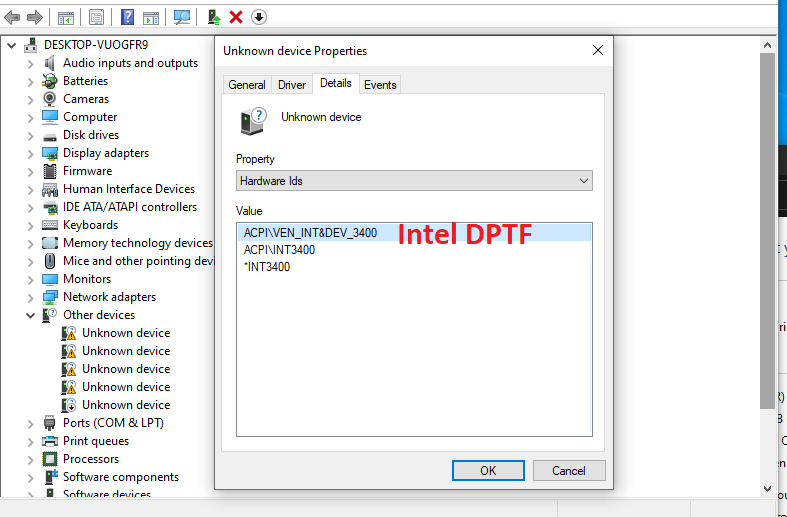Select the Print queues printer icon
The width and height of the screenshot is (787, 517).
(x=50, y=441)
